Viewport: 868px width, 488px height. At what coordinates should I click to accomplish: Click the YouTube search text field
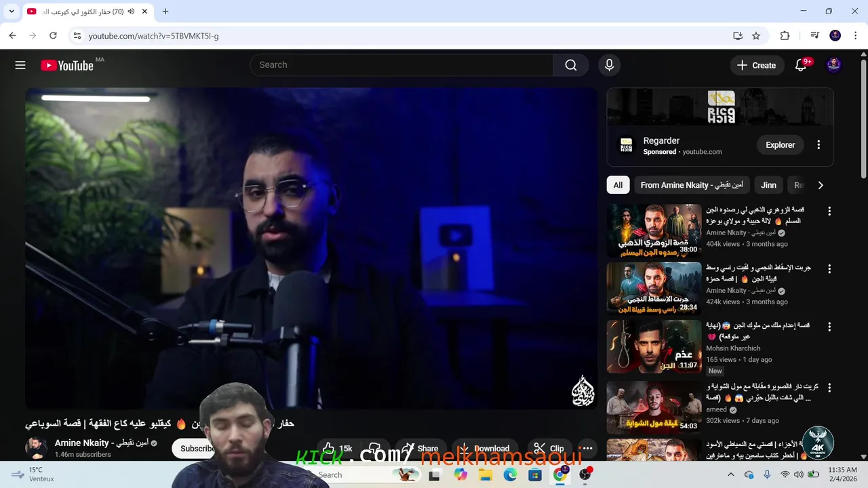point(401,65)
